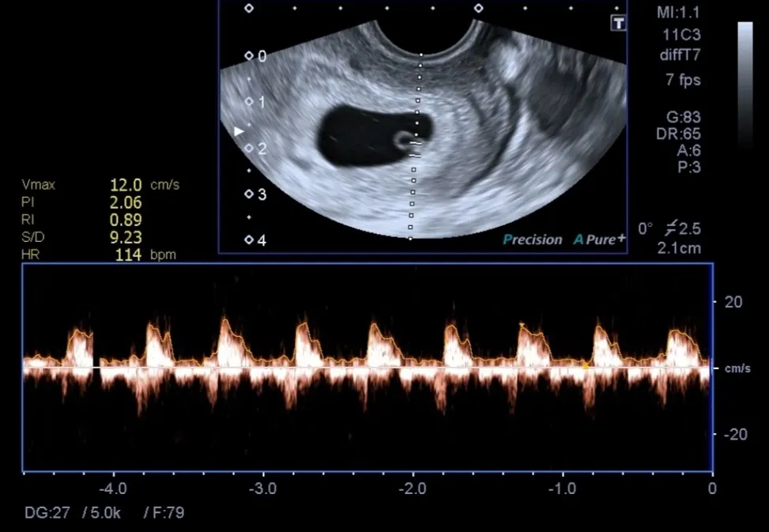769x532 pixels.
Task: Click the 2.1cm depth readout
Action: click(x=679, y=247)
